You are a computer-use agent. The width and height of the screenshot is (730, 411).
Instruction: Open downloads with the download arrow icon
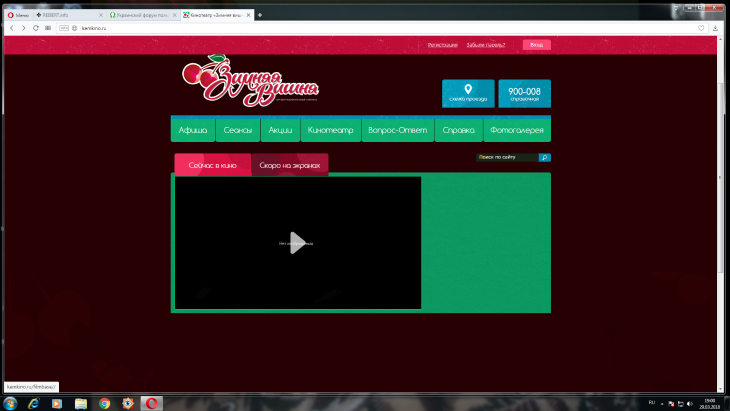point(716,28)
